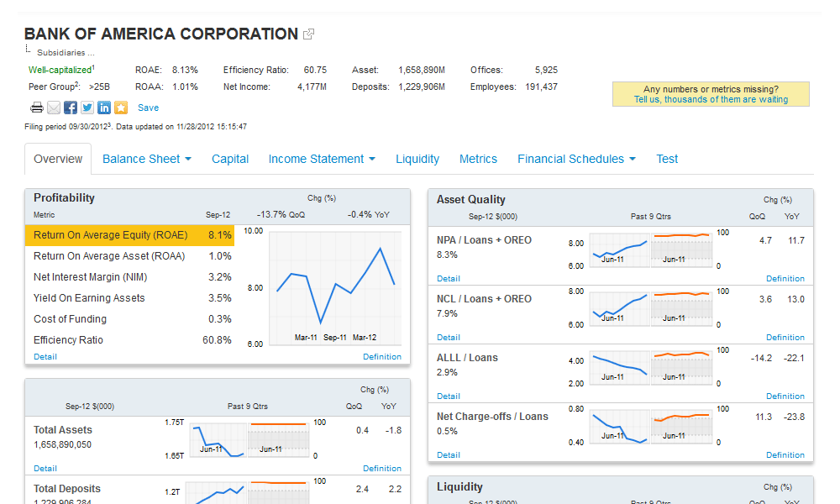Click the print icon
This screenshot has height=504, width=840.
(x=36, y=108)
